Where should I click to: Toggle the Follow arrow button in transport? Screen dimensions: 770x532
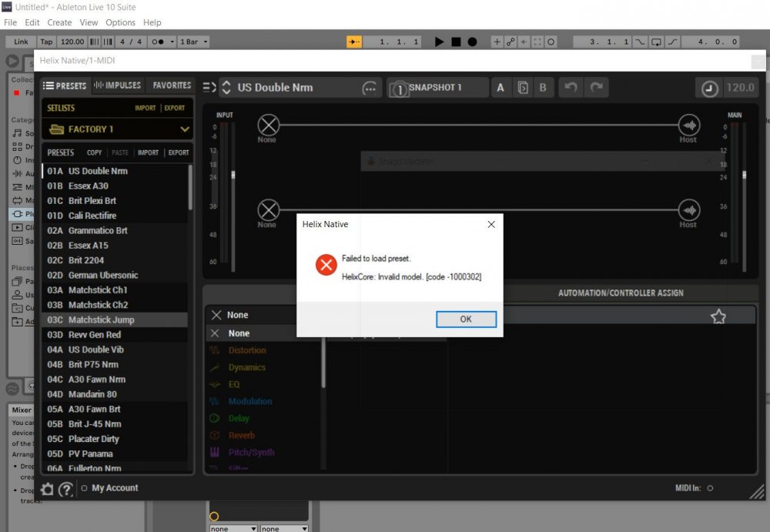coord(353,42)
